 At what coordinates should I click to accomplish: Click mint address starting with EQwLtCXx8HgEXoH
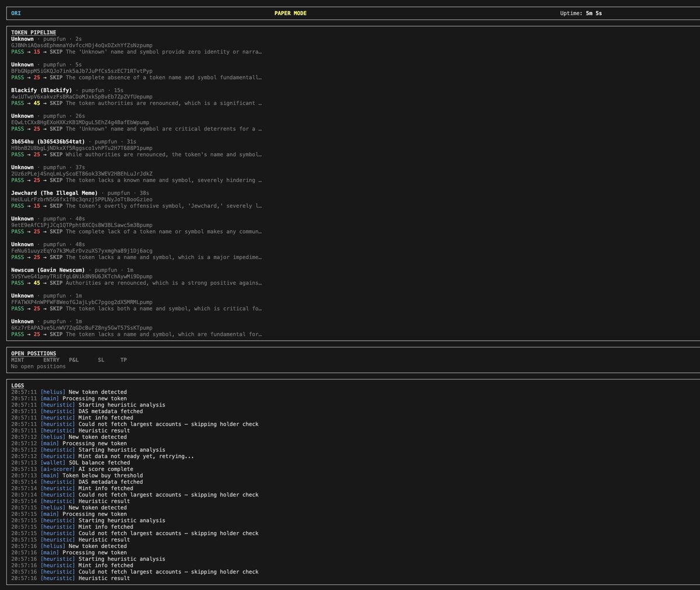[80, 122]
